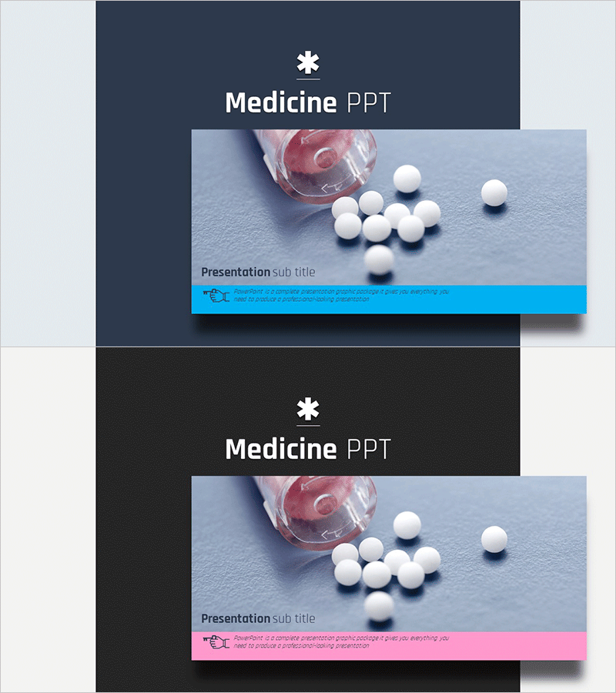Image resolution: width=616 pixels, height=693 pixels.
Task: Click the PowerPoint description text on pink bar
Action: tap(341, 641)
